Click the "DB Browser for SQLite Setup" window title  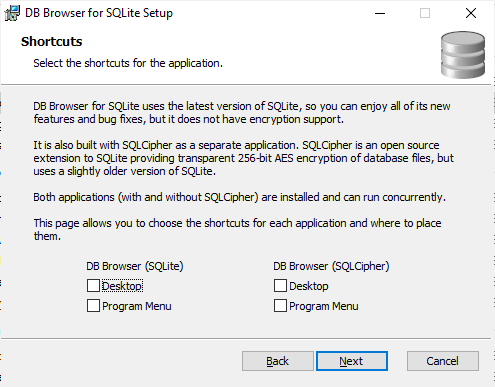point(99,13)
